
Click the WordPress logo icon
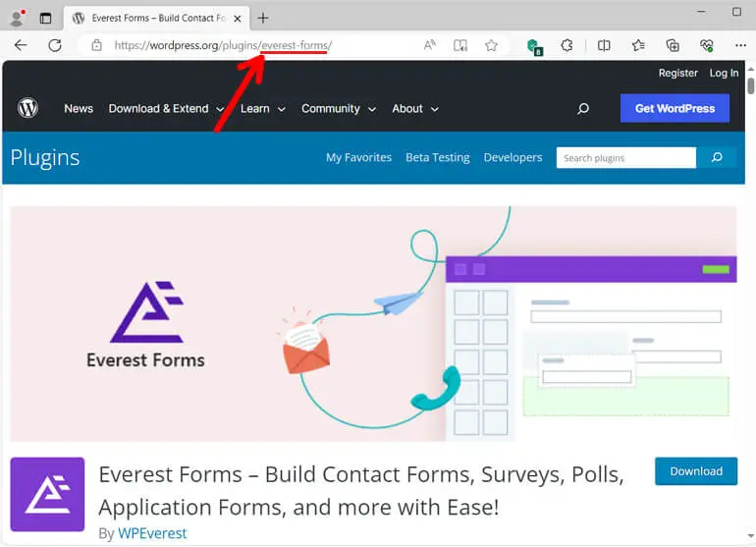(27, 108)
